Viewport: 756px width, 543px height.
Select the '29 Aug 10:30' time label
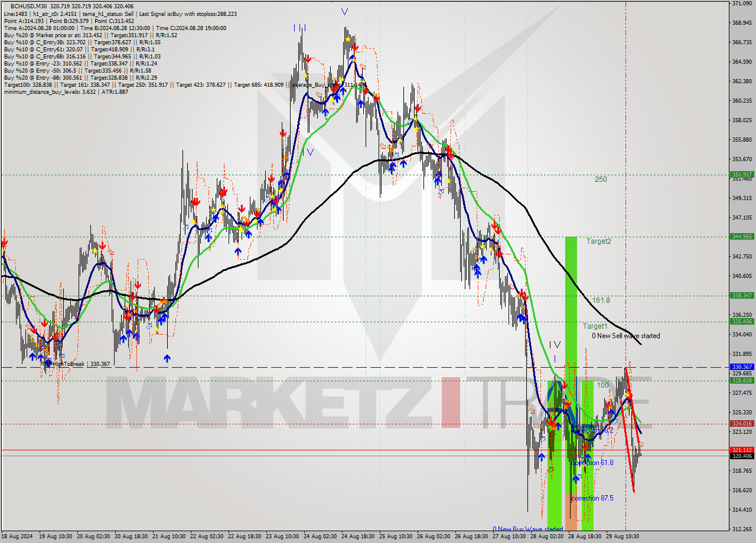(623, 537)
